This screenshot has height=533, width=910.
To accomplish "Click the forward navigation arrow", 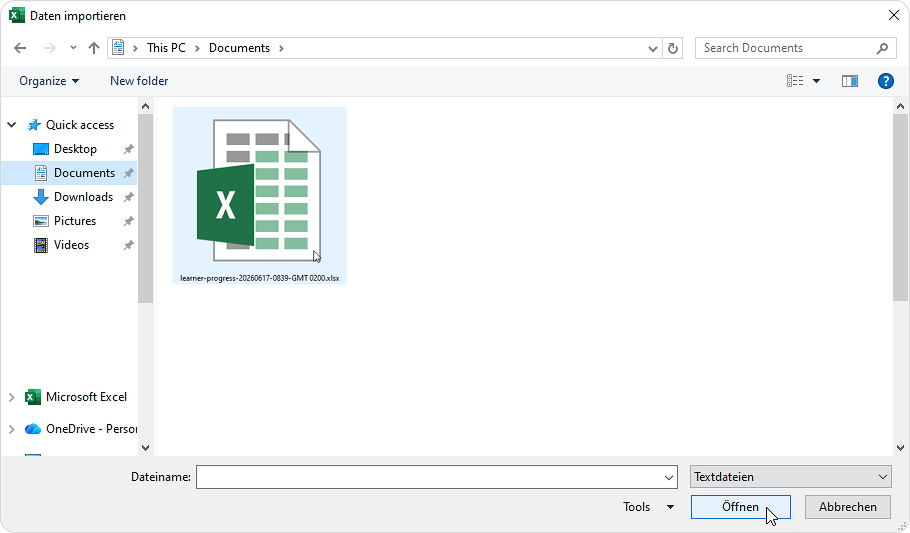I will (50, 48).
